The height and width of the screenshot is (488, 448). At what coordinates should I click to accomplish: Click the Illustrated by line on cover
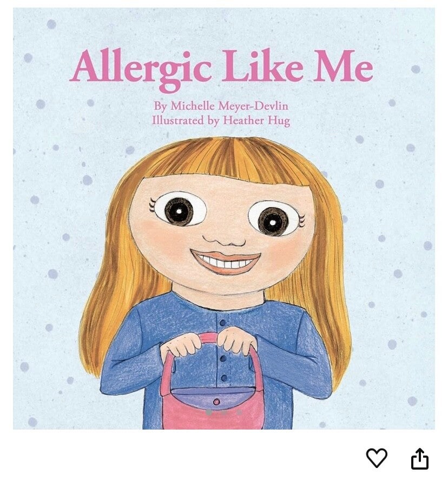click(x=221, y=121)
